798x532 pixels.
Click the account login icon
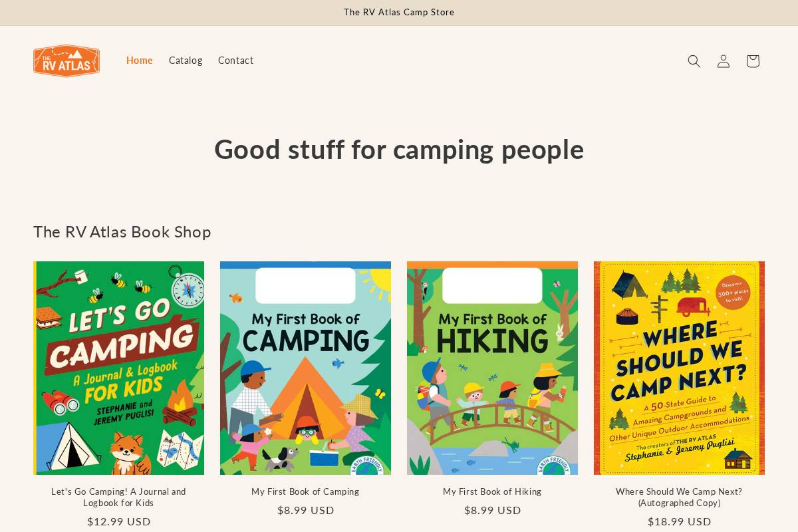pos(723,61)
